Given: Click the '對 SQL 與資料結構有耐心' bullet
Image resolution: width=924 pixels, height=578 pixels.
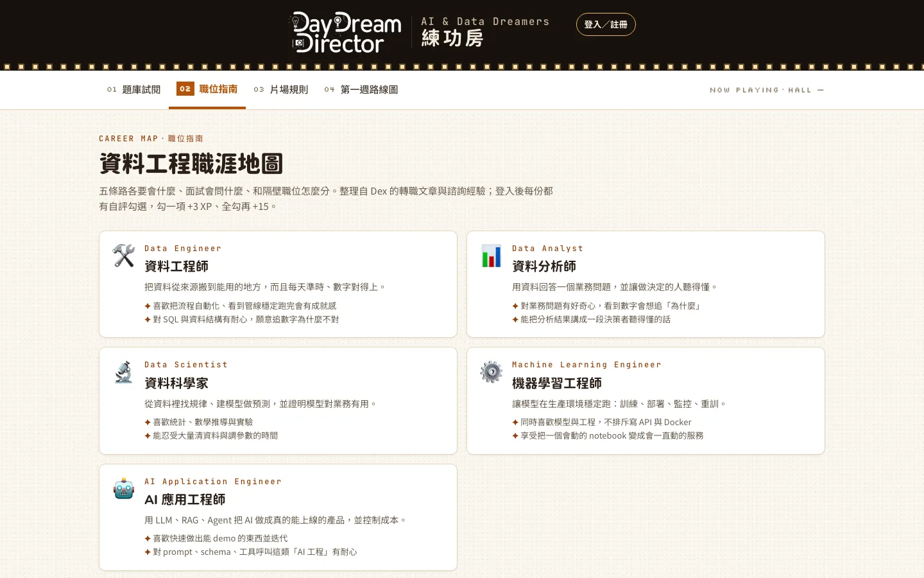Looking at the screenshot, I should (x=242, y=319).
